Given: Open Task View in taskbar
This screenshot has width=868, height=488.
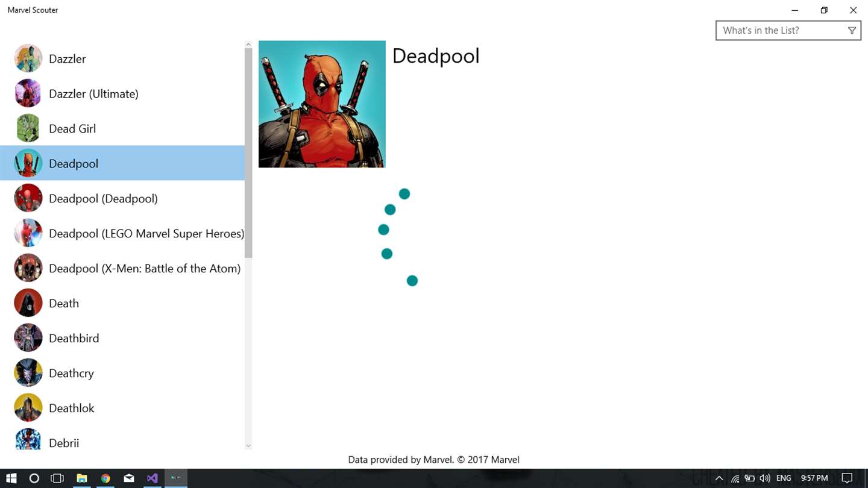Looking at the screenshot, I should pos(57,478).
